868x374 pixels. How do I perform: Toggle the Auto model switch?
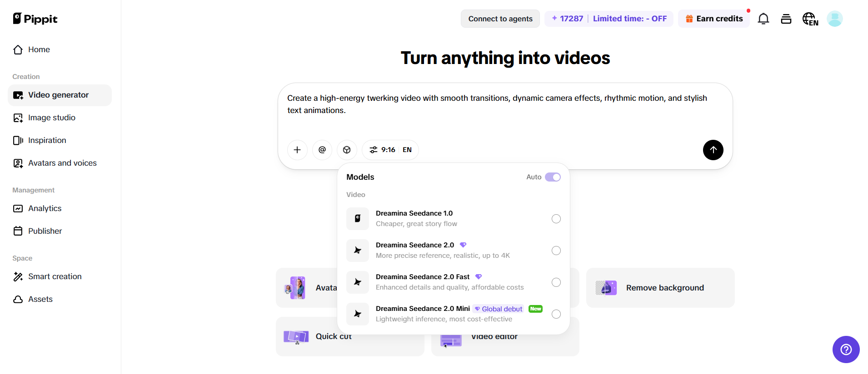[553, 177]
